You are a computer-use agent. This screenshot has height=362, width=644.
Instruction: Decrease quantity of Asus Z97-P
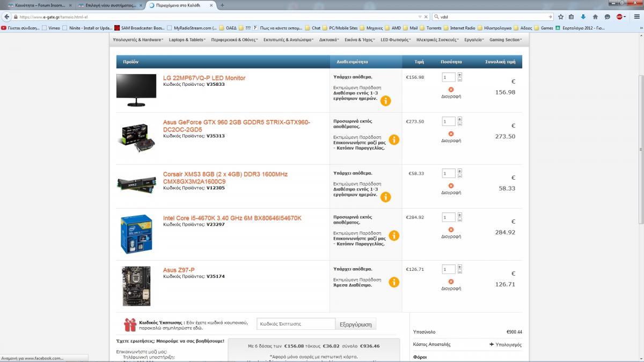(x=460, y=271)
